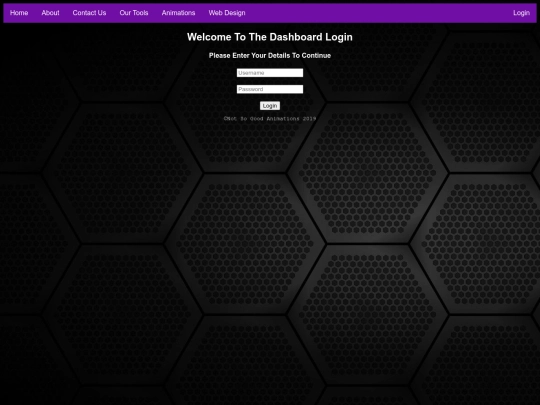Focus the Username input field
This screenshot has width=540, height=405.
click(270, 73)
